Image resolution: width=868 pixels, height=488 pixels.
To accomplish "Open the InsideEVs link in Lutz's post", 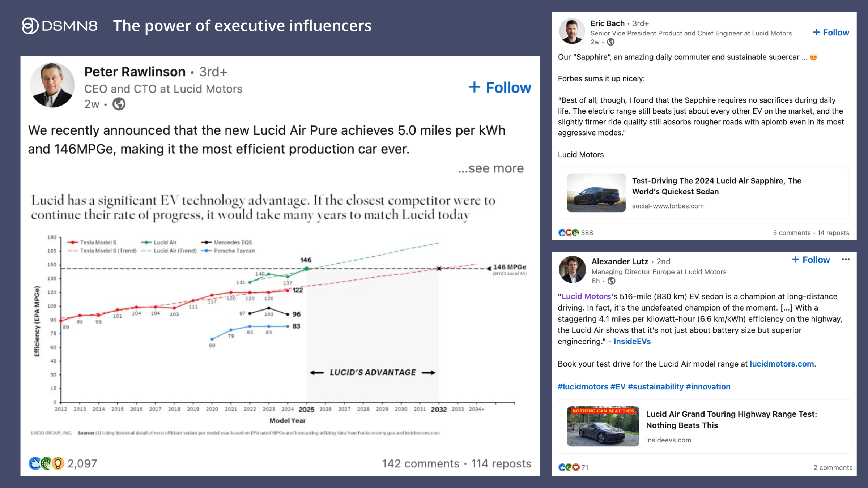I will coord(632,341).
